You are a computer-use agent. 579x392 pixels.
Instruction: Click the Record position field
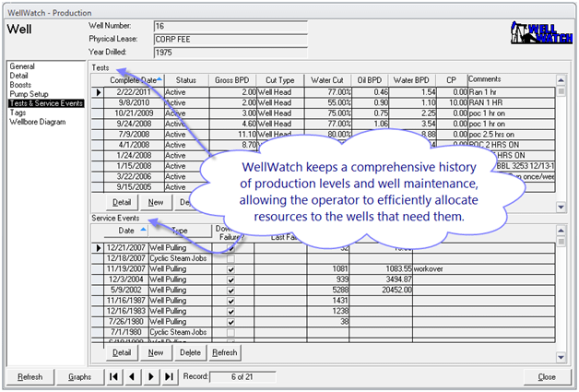(x=242, y=377)
